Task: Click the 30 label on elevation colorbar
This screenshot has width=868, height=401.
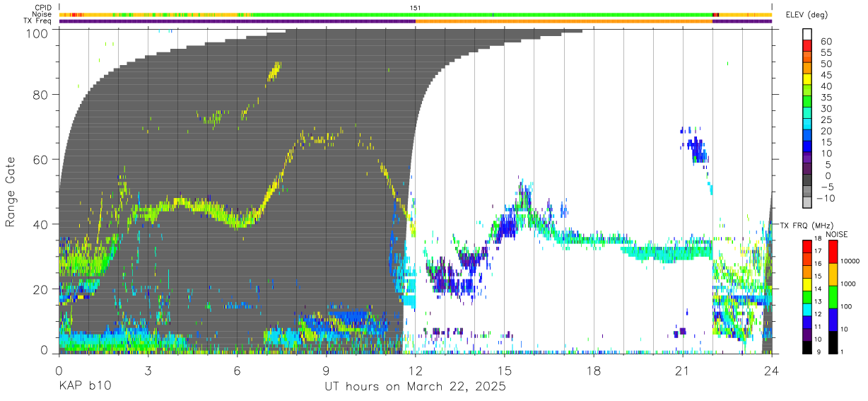Action: 826,109
